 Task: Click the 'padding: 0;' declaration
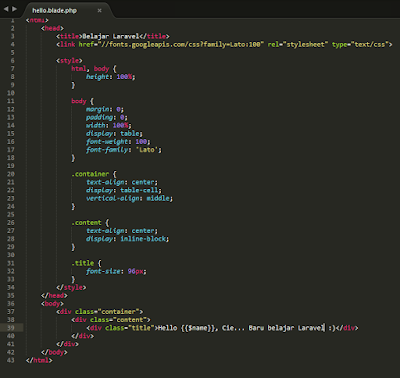point(107,117)
